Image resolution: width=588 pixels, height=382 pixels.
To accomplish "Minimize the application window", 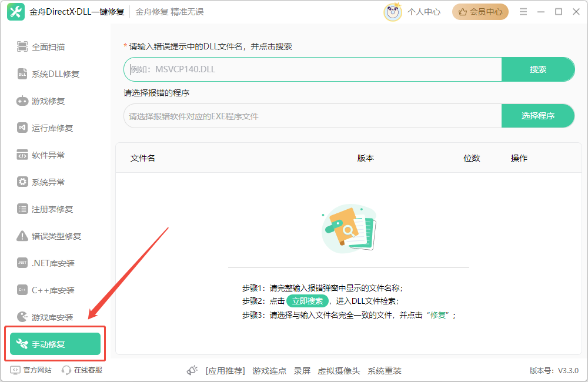I will 541,12.
